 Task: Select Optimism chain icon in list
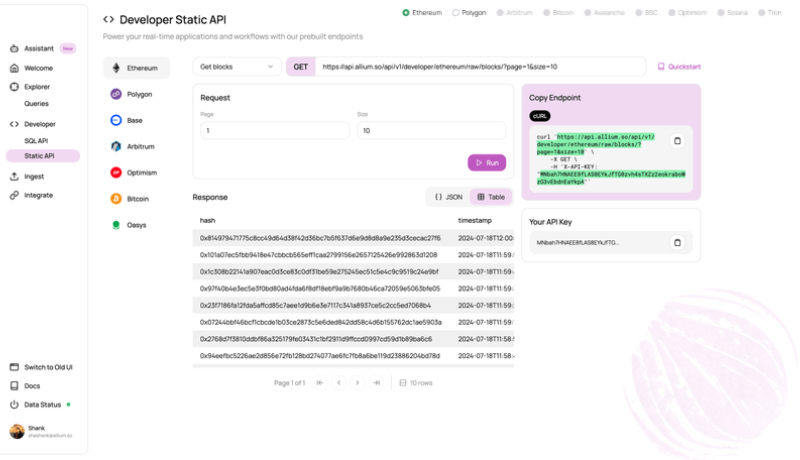click(117, 172)
